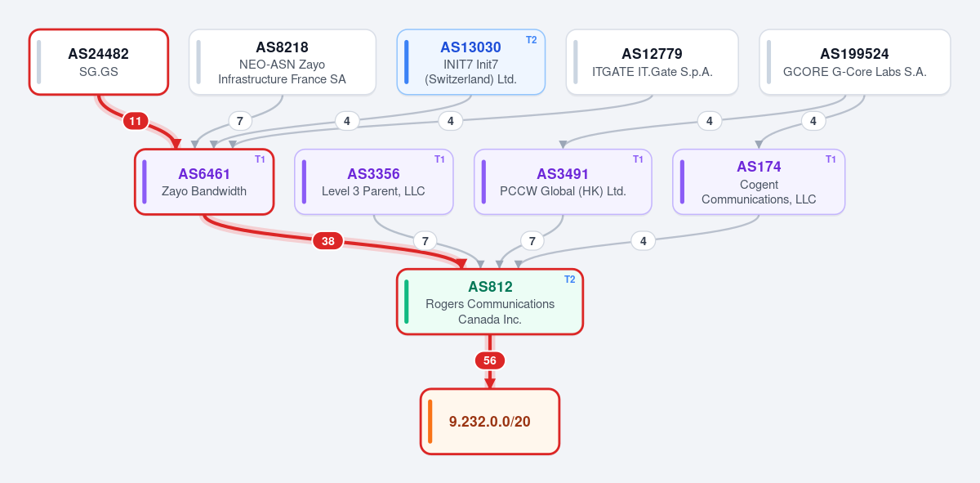
Task: Click the T1 tier badge on AS6461
Action: point(260,159)
